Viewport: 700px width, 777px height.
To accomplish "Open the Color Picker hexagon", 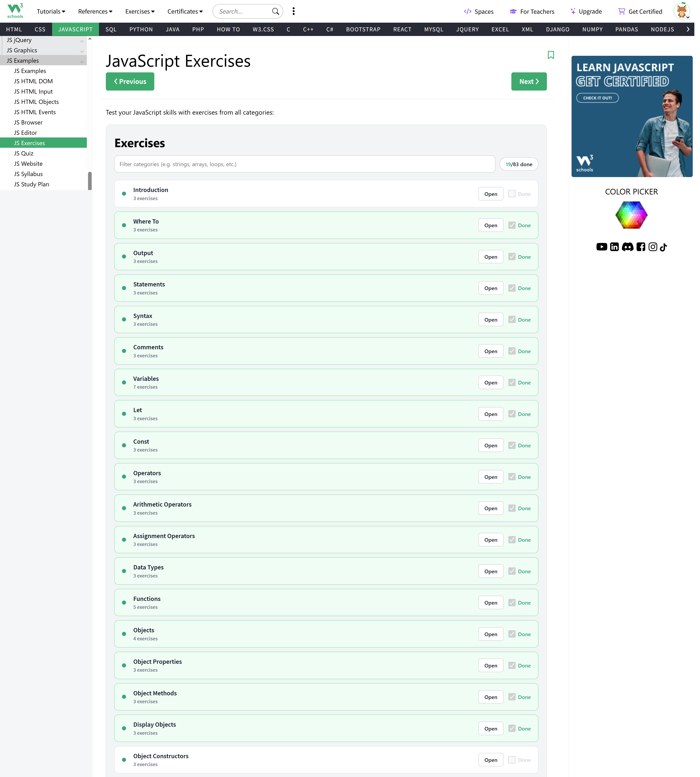I will 631,215.
